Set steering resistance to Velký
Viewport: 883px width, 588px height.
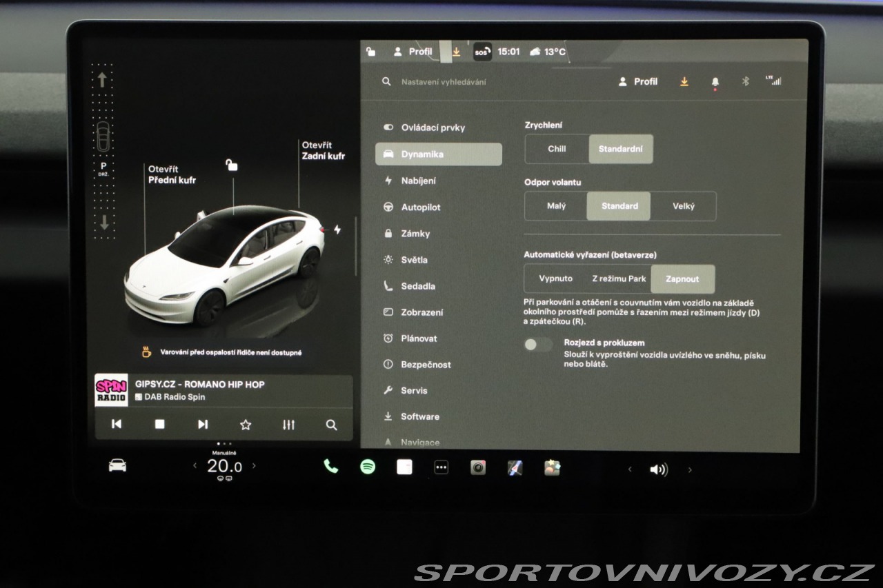point(683,206)
